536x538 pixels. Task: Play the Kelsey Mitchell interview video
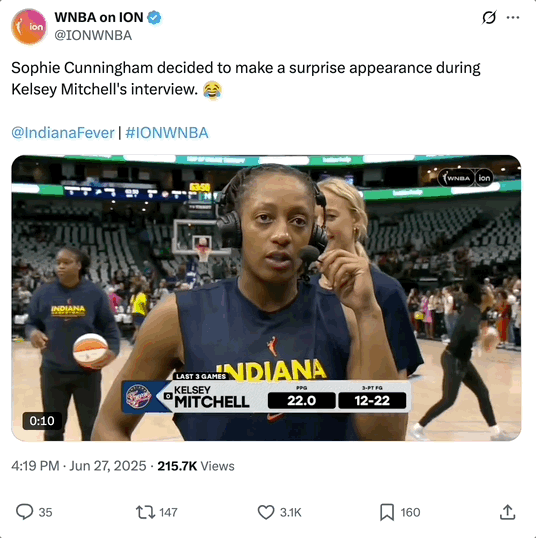(266, 298)
